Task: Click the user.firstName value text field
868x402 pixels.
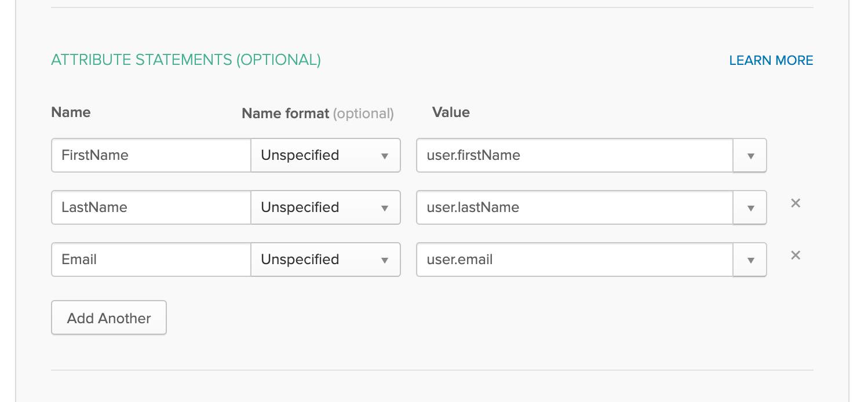Action: (574, 155)
